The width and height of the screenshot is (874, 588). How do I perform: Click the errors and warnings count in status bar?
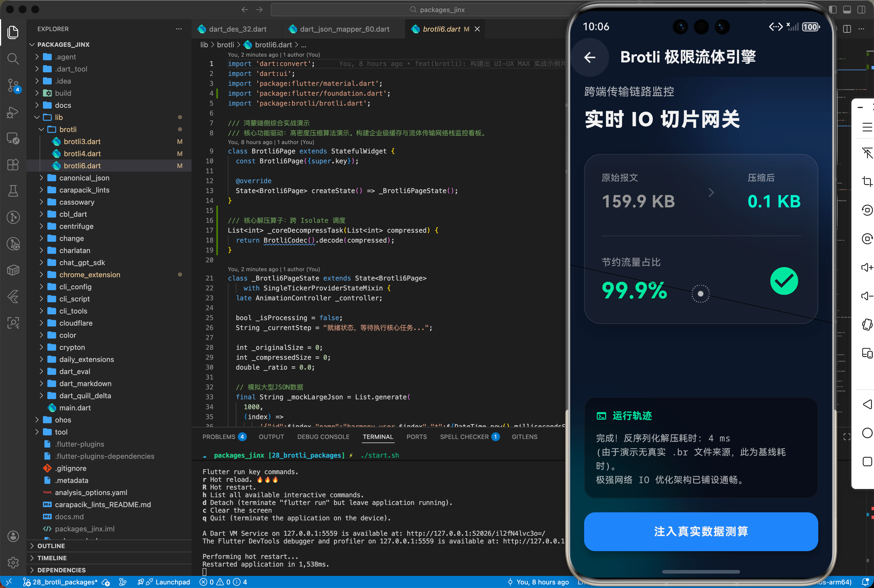click(x=223, y=582)
